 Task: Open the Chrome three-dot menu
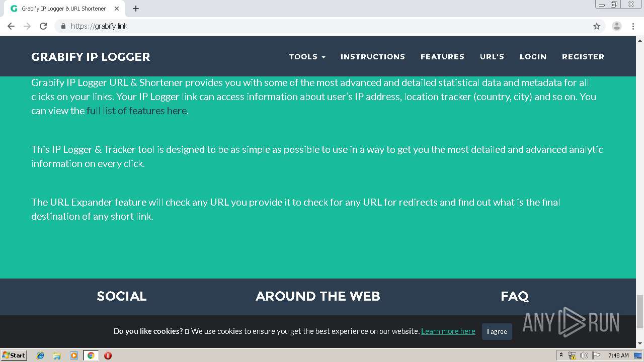point(633,26)
